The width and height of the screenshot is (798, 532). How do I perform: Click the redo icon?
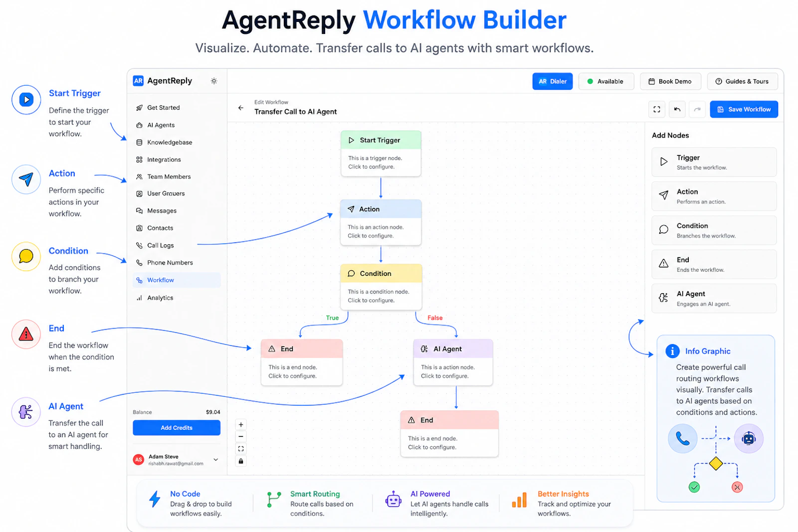(697, 109)
